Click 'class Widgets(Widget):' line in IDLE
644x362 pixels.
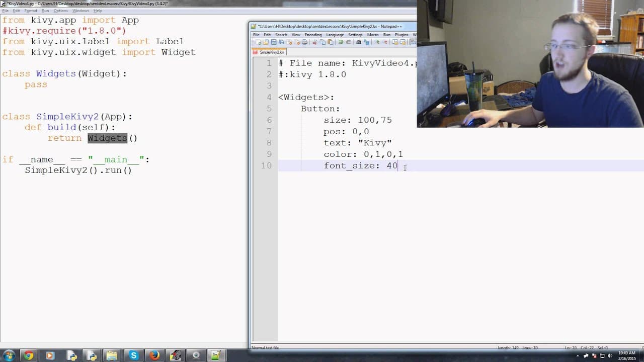[x=64, y=73]
